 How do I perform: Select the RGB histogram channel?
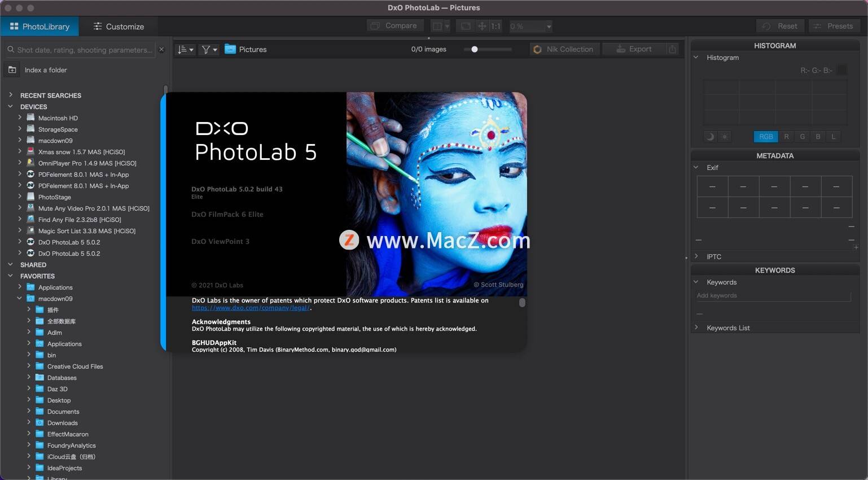point(766,136)
